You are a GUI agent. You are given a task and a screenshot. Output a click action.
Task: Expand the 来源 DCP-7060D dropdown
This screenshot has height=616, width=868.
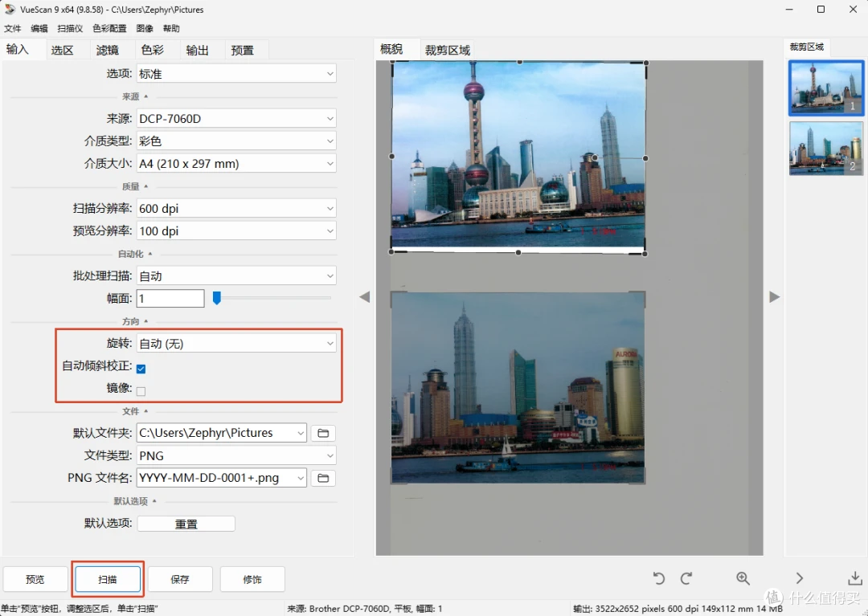(236, 118)
